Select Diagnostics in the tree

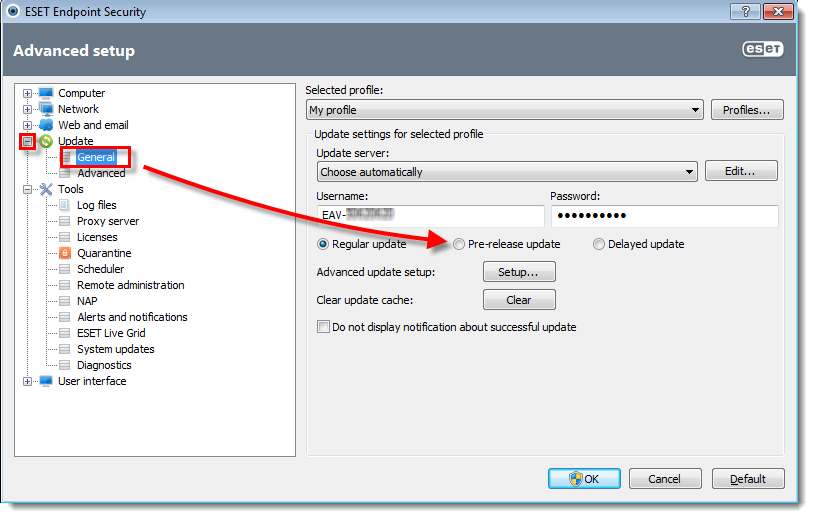point(104,366)
